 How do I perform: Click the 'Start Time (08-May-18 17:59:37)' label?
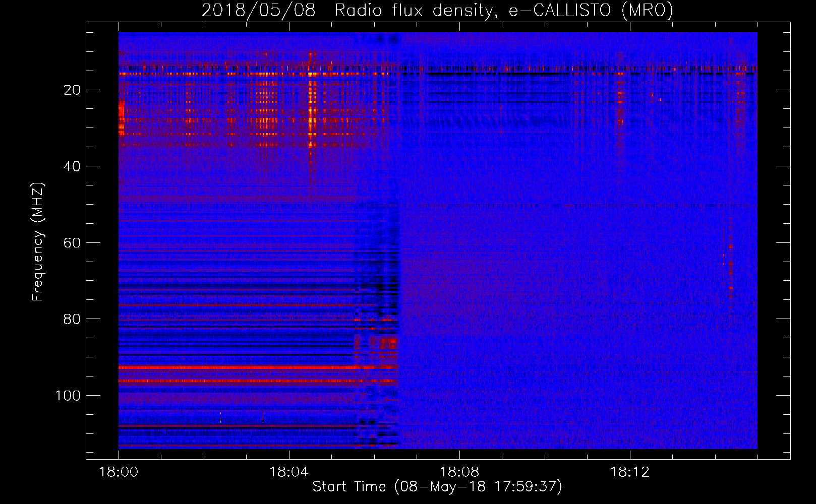(437, 487)
